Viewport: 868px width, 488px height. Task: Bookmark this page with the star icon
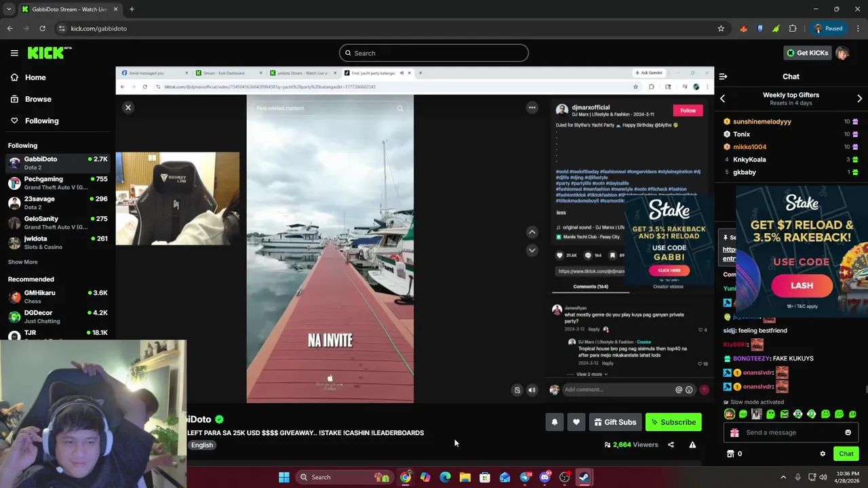(721, 28)
